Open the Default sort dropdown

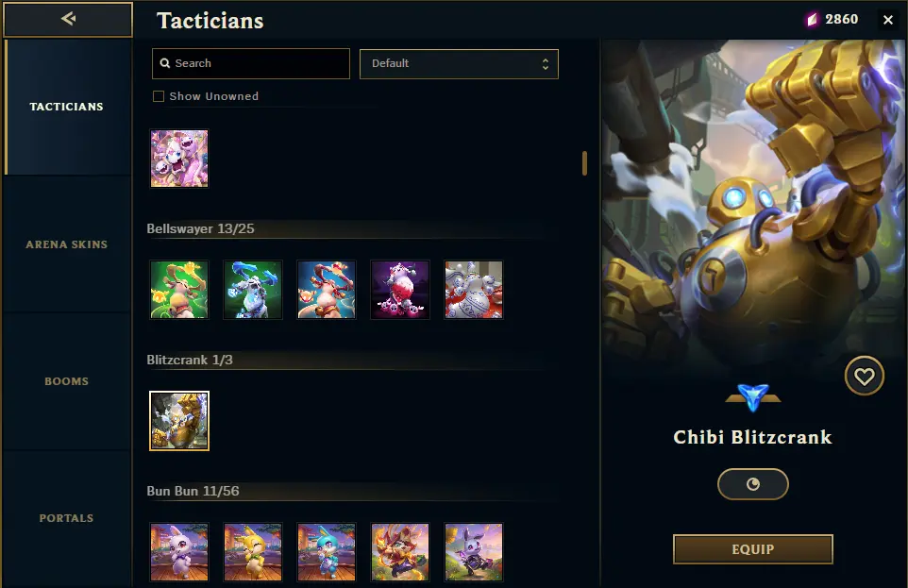tap(459, 64)
